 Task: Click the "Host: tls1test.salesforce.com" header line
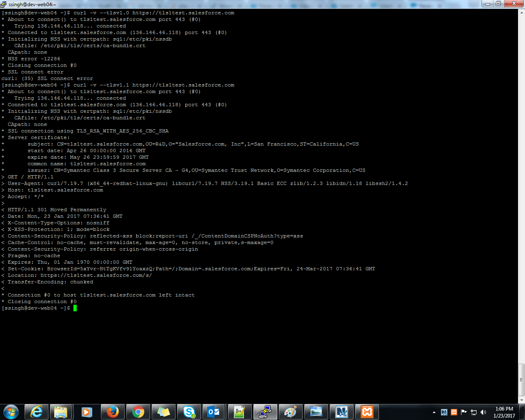point(52,190)
